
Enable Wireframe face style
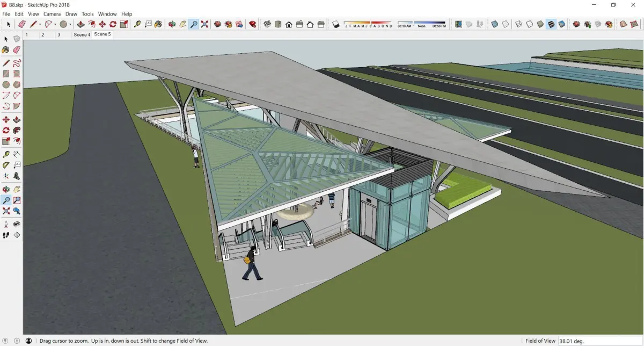(518, 24)
